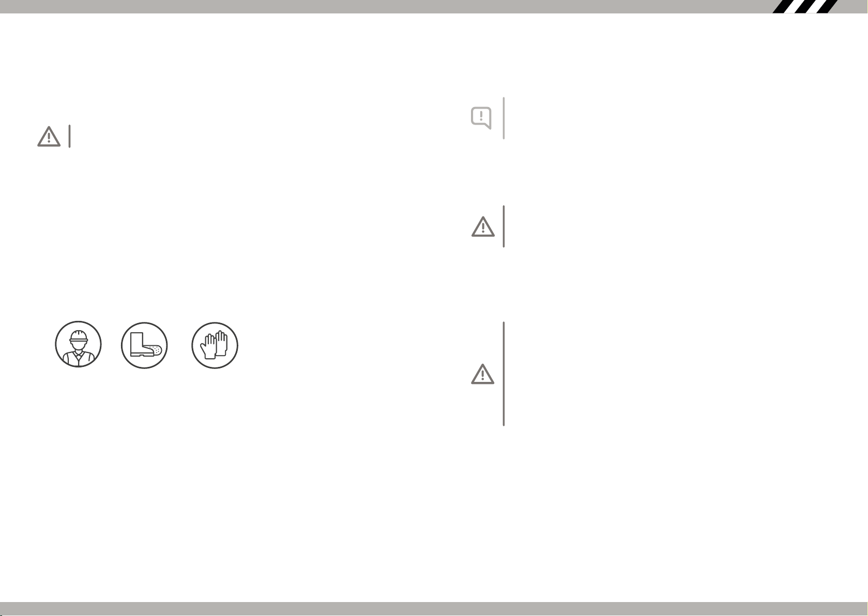This screenshot has height=616, width=868.
Task: Click the protective gloves icon
Action: (x=215, y=345)
